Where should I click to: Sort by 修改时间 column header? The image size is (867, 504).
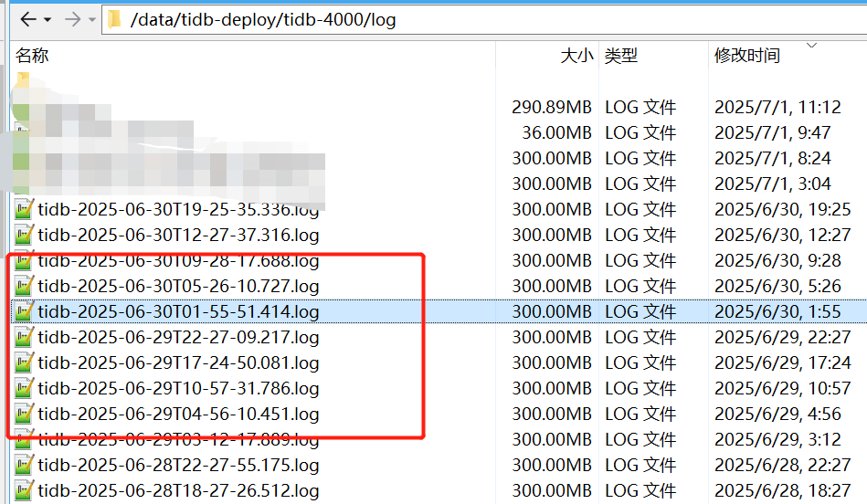[x=747, y=56]
